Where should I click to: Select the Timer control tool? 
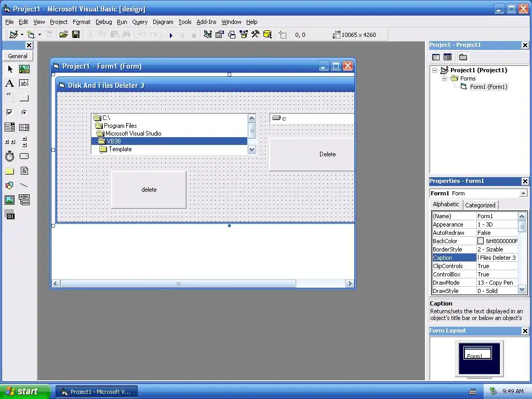[x=10, y=156]
